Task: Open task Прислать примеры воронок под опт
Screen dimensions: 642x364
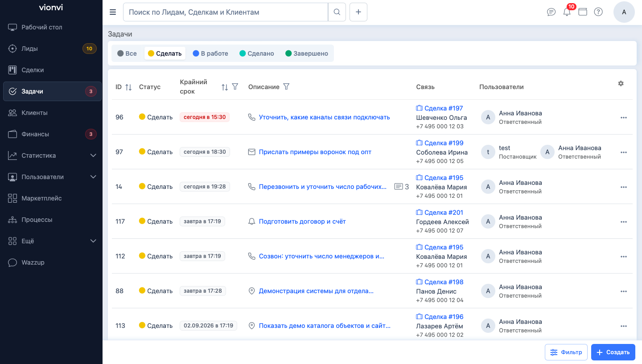Action: click(x=315, y=152)
